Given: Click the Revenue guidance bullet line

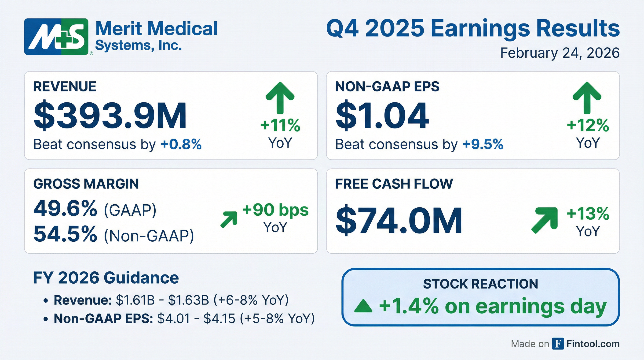Looking at the screenshot, I should click(171, 300).
